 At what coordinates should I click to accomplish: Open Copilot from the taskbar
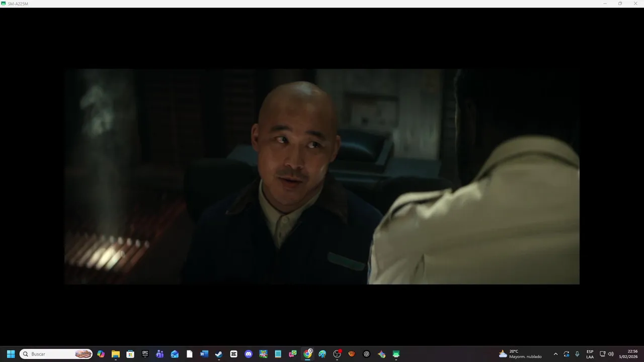101,354
